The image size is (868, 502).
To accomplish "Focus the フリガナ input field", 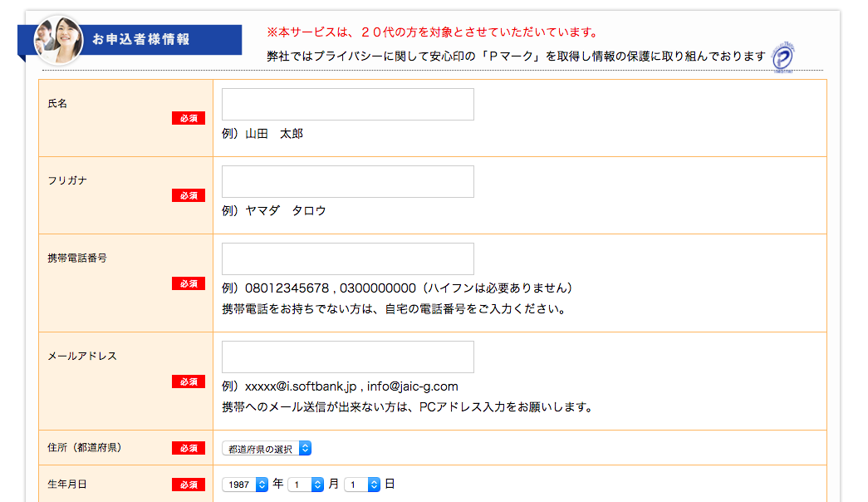I will (348, 181).
